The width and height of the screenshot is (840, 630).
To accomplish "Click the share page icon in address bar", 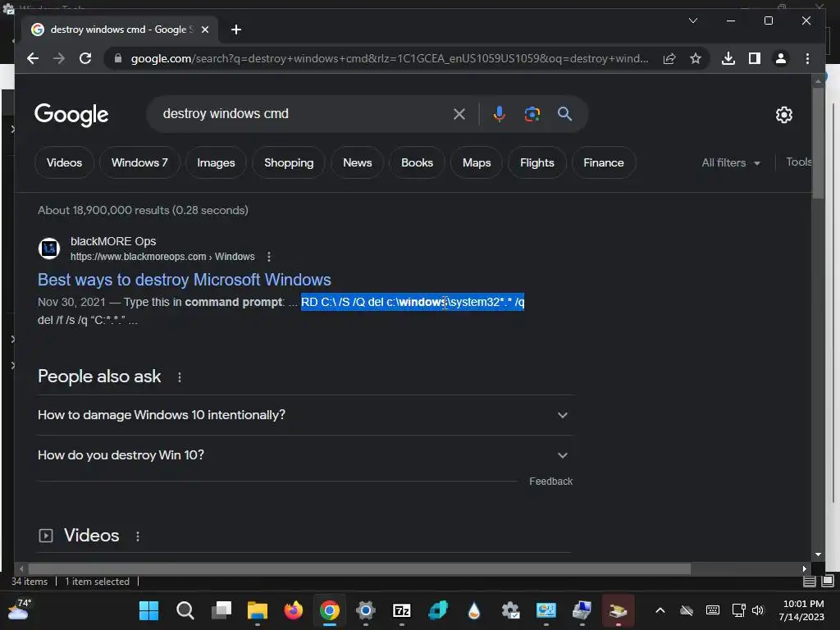I will coord(669,58).
